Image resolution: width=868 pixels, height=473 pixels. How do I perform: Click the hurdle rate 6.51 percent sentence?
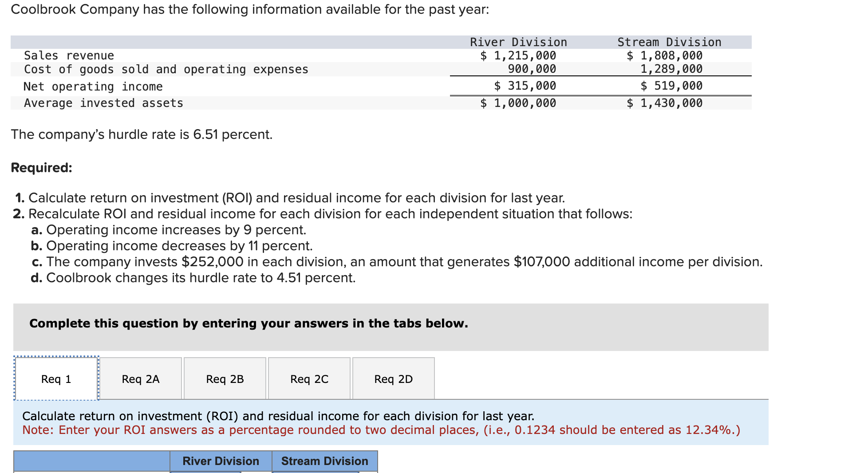pyautogui.click(x=142, y=134)
